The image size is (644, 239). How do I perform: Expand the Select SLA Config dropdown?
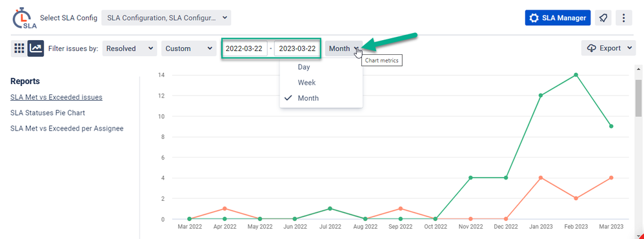point(166,17)
